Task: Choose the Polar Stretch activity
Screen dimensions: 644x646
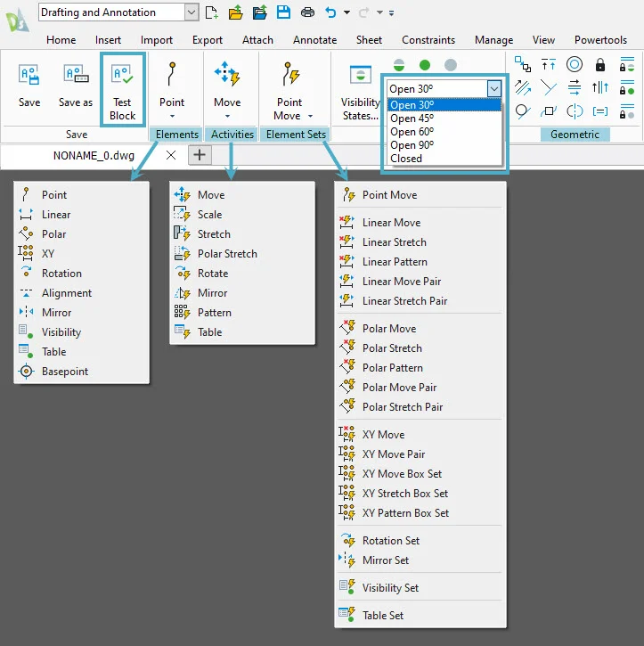Action: click(x=227, y=254)
